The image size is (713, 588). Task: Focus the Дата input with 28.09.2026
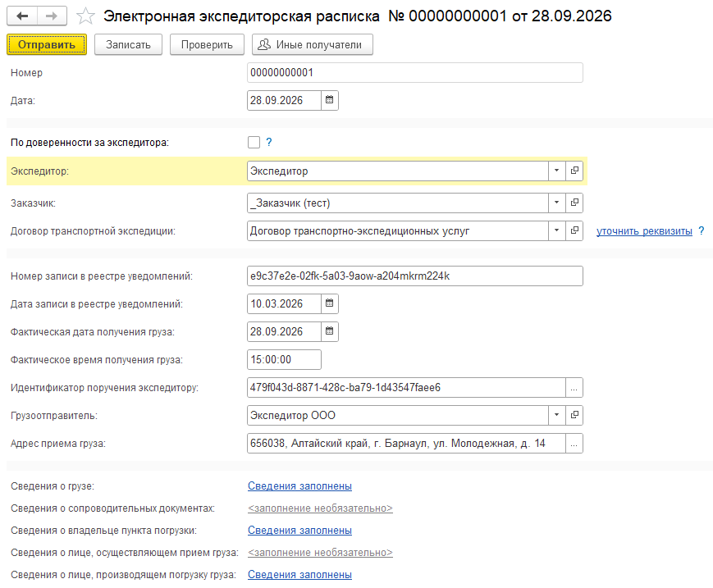[x=284, y=100]
